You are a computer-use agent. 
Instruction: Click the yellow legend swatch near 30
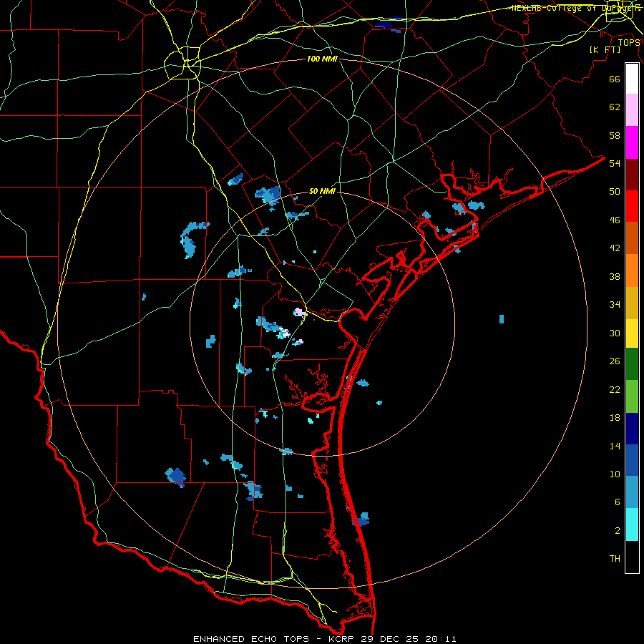(632, 333)
